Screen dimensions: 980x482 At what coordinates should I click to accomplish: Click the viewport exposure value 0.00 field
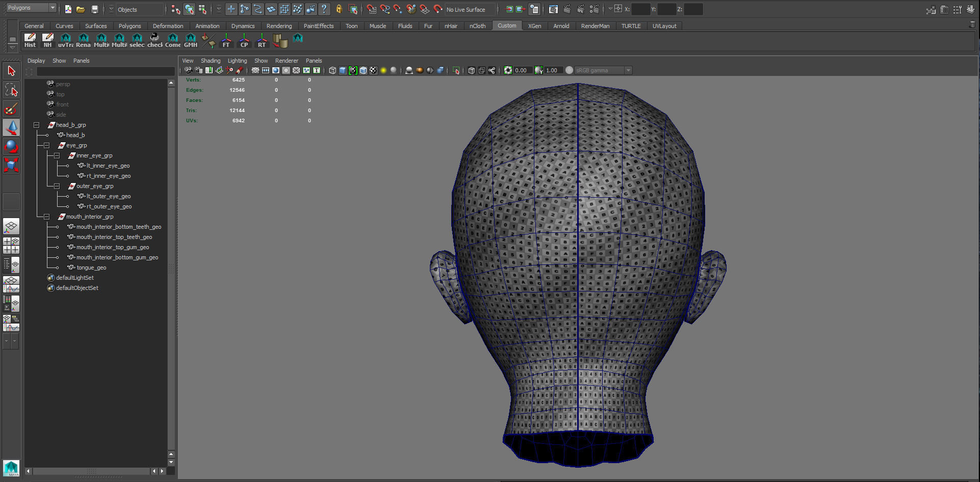click(x=522, y=70)
